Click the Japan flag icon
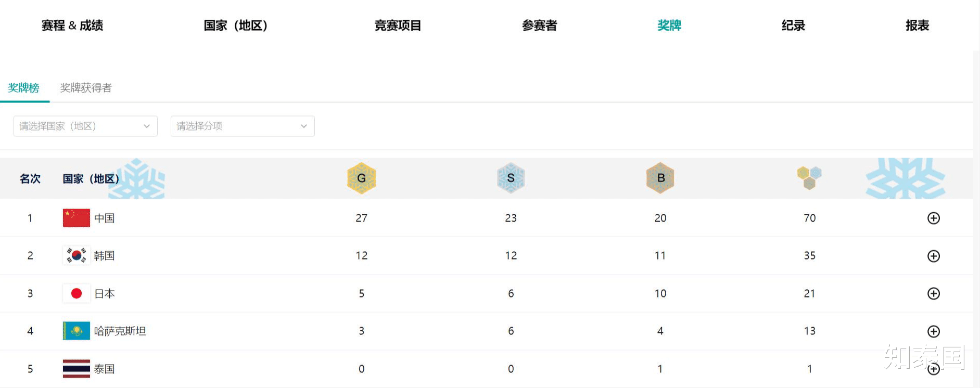Viewport: 980px width, 388px height. pos(76,293)
